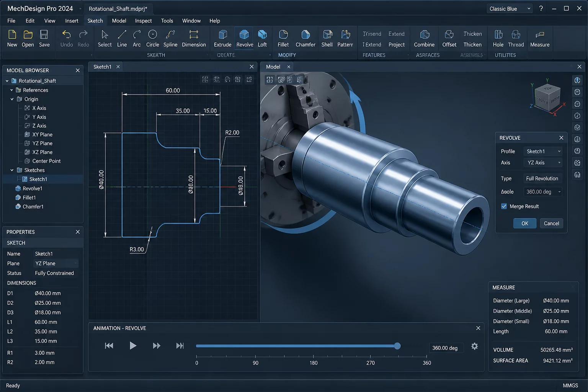
Task: Close the Model Browser panel
Action: tap(78, 70)
